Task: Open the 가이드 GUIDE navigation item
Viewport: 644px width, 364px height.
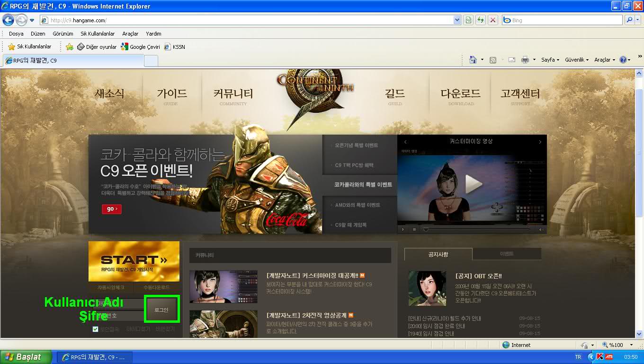Action: click(171, 96)
